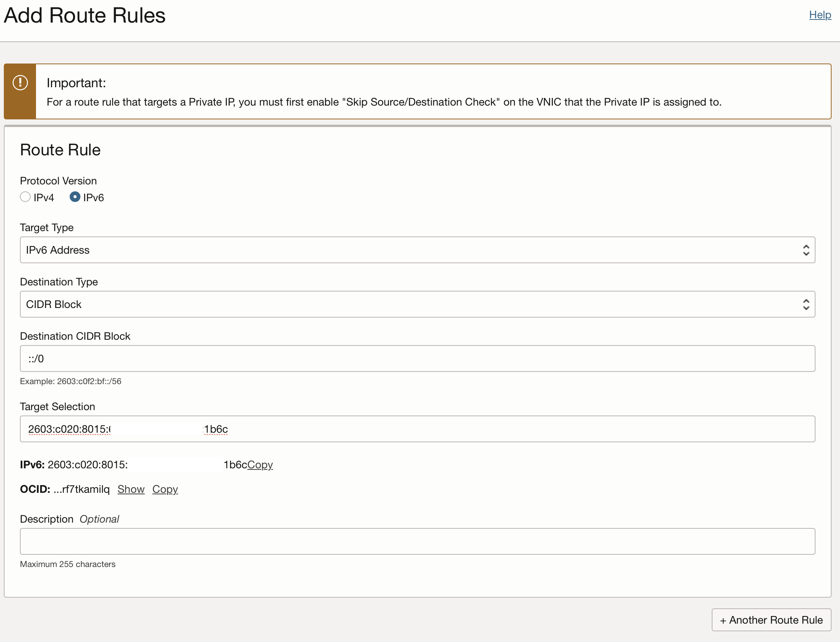This screenshot has height=642, width=840.
Task: Click the Maximum 255 characters hint
Action: click(68, 564)
